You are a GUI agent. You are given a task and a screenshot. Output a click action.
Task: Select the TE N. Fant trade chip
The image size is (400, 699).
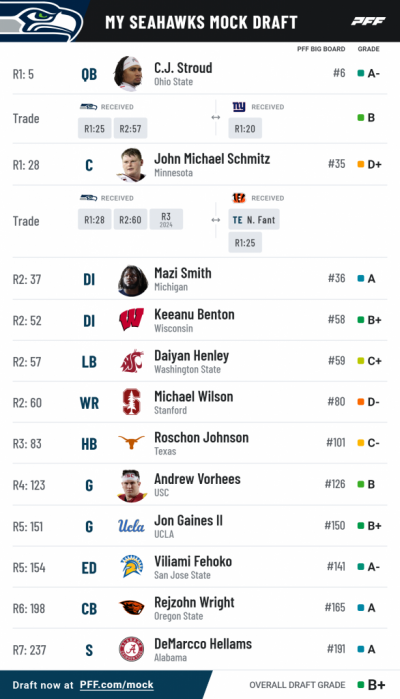[x=254, y=219]
